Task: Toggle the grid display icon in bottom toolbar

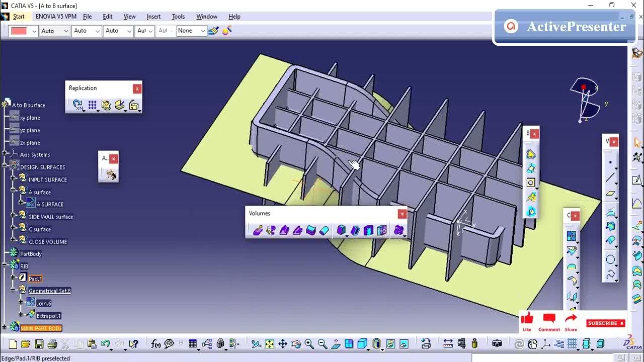Action: pos(572,344)
